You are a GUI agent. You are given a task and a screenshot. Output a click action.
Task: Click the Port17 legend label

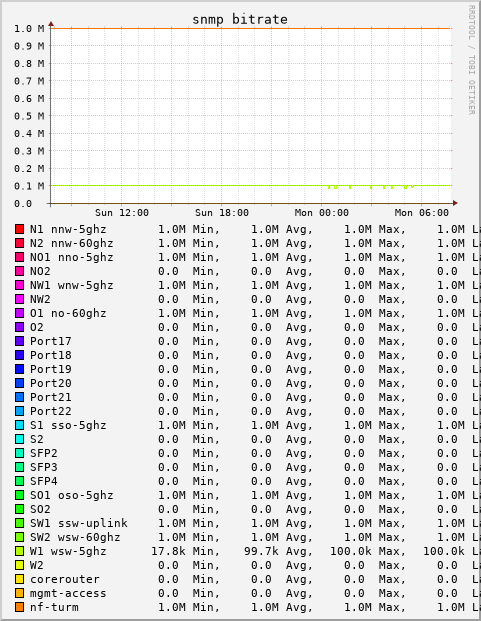(x=51, y=341)
